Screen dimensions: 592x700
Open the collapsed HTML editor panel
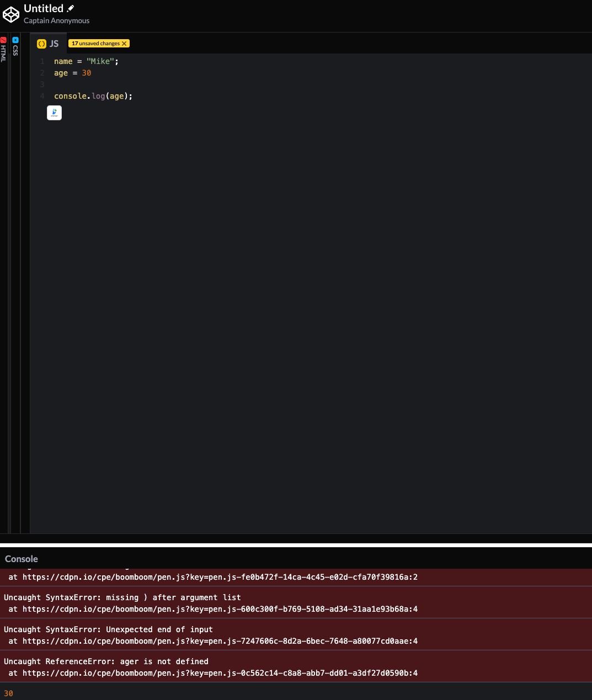tap(3, 50)
